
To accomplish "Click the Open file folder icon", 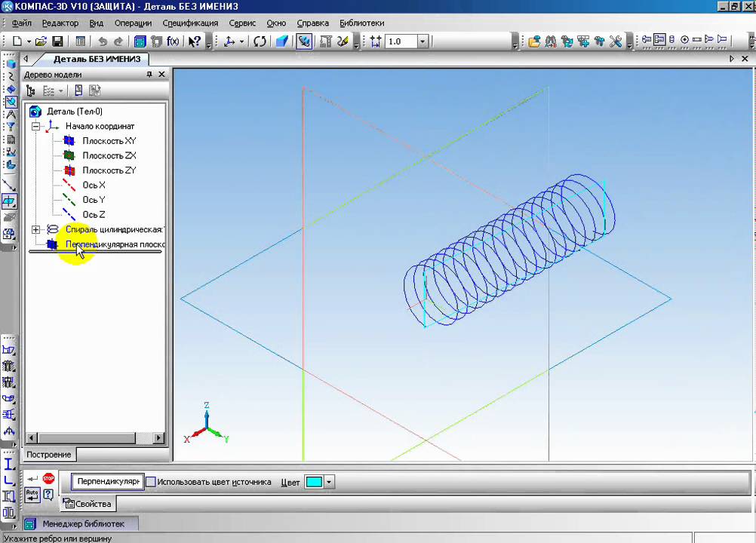I will tap(41, 41).
